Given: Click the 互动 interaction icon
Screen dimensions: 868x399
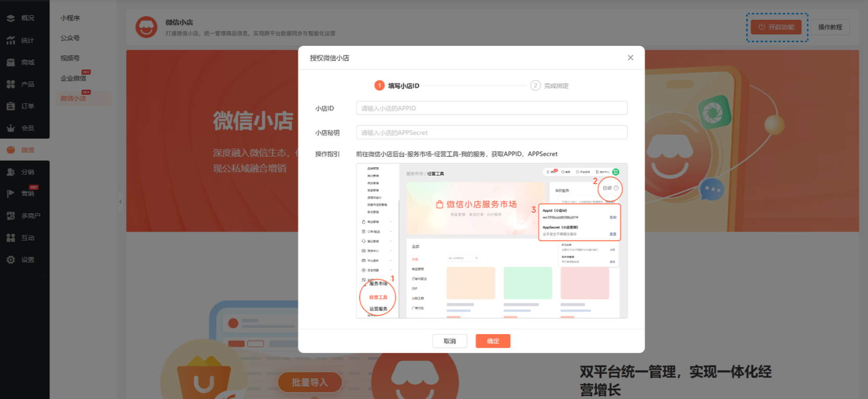Looking at the screenshot, I should 10,237.
